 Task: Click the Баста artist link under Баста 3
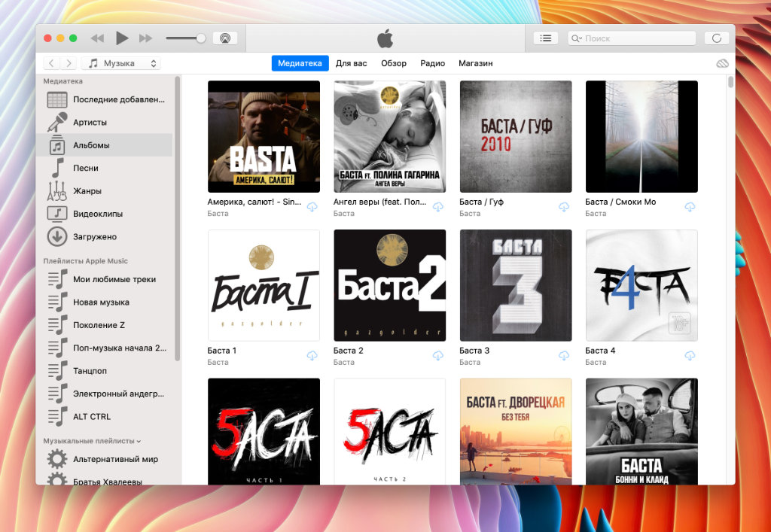click(470, 362)
